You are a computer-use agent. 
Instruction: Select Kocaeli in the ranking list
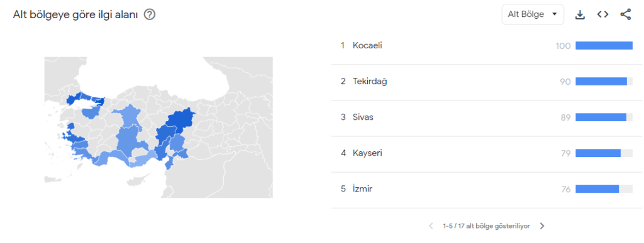click(x=486, y=46)
